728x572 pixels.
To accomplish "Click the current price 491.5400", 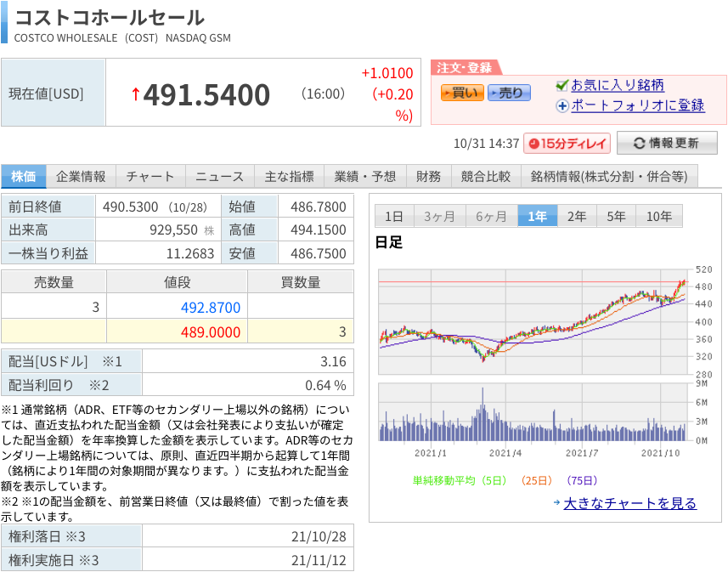I will 206,95.
